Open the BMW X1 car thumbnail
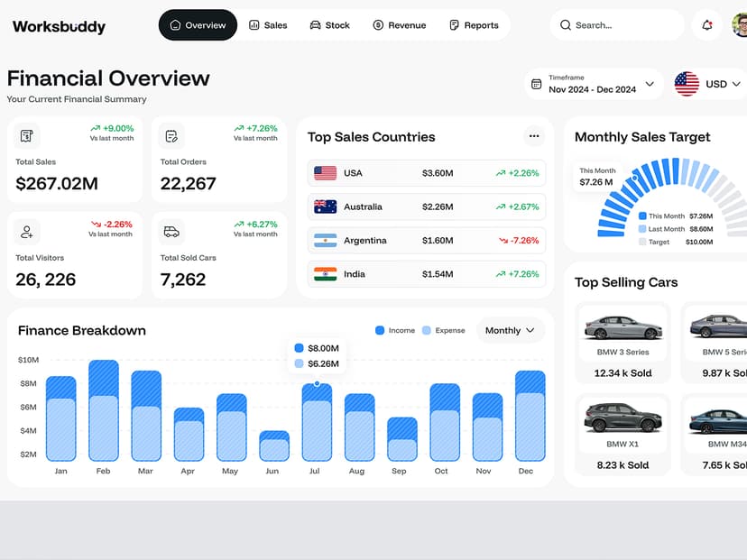 pyautogui.click(x=623, y=418)
